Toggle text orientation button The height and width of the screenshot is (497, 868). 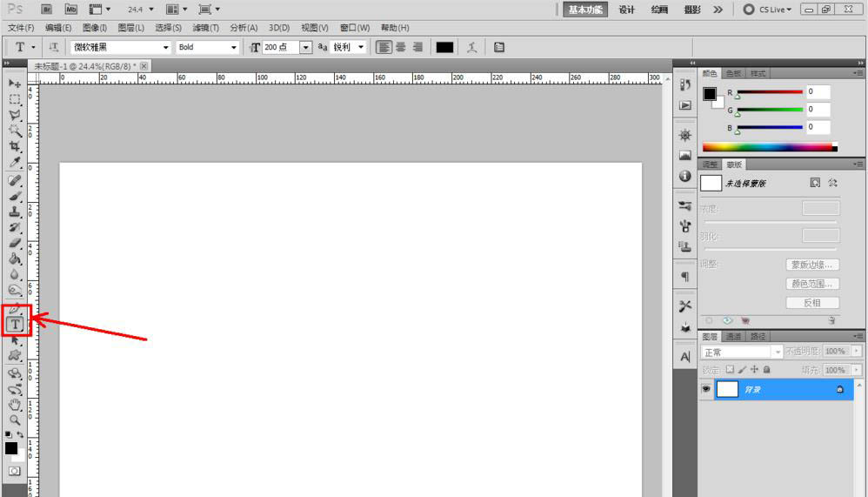[x=54, y=47]
